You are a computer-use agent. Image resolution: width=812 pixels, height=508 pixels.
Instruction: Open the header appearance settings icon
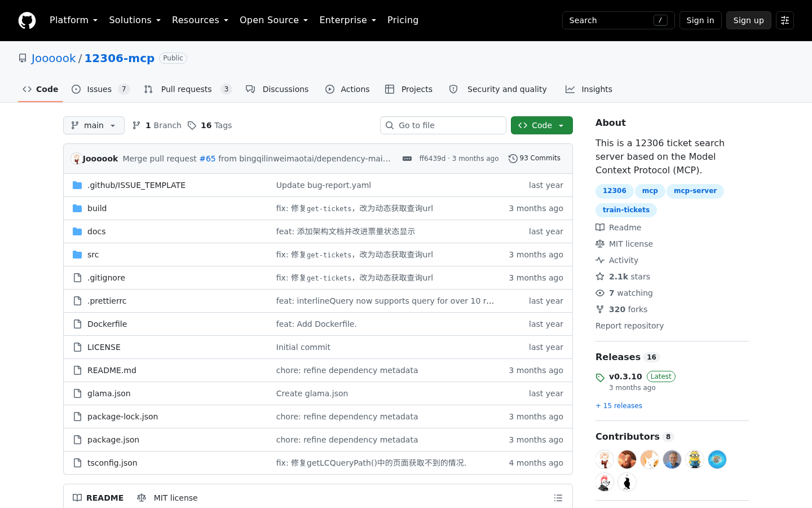coord(785,20)
